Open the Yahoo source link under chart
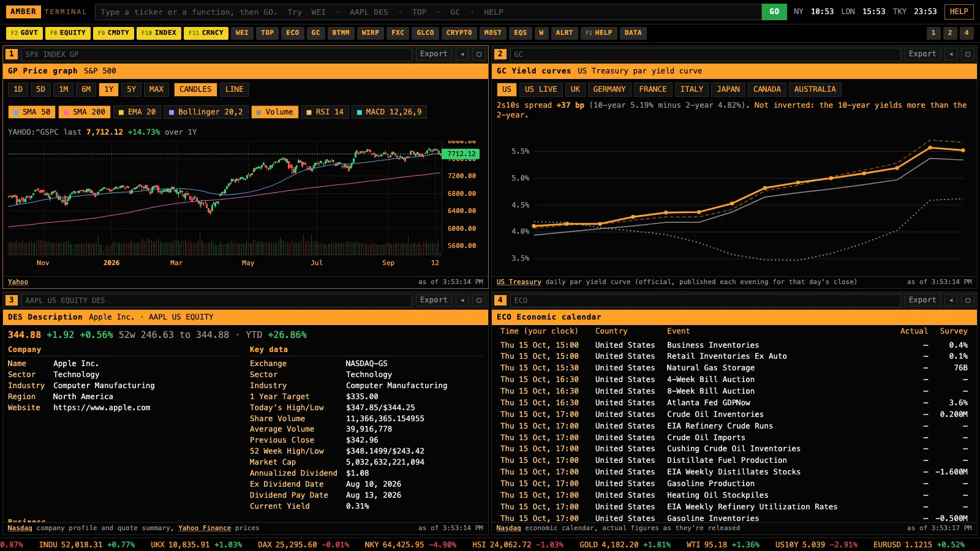 (x=18, y=282)
